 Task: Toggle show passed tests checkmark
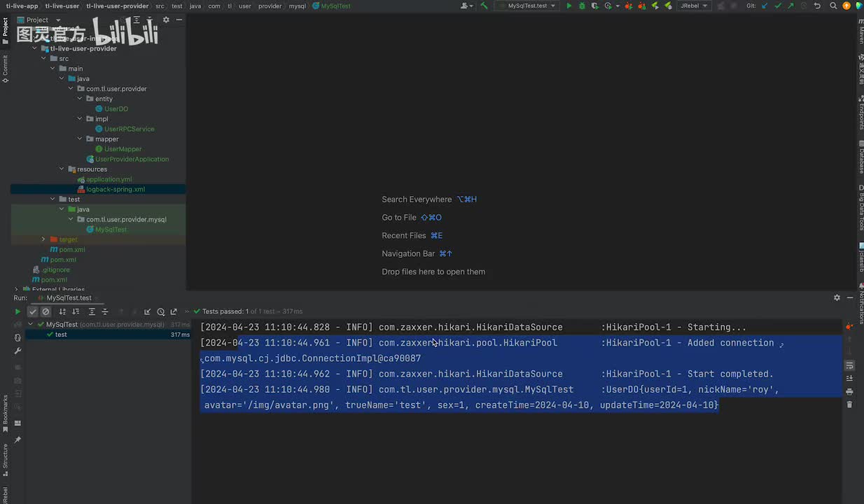tap(32, 311)
